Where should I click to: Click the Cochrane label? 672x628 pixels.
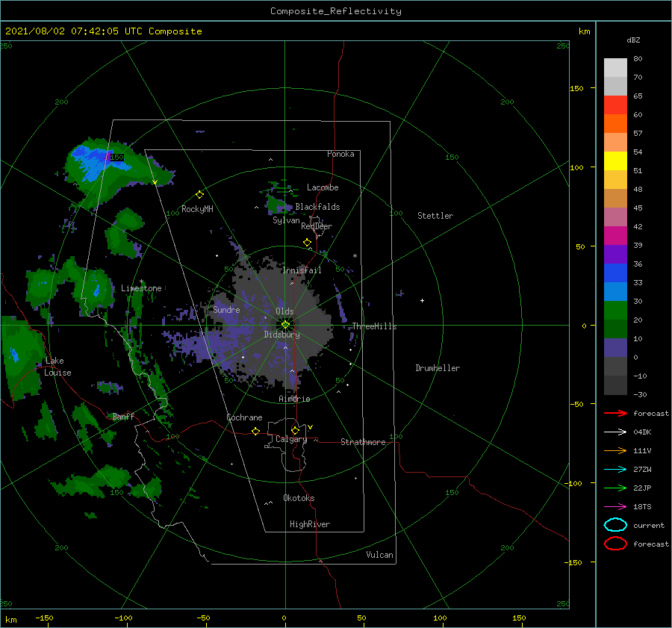pyautogui.click(x=244, y=417)
